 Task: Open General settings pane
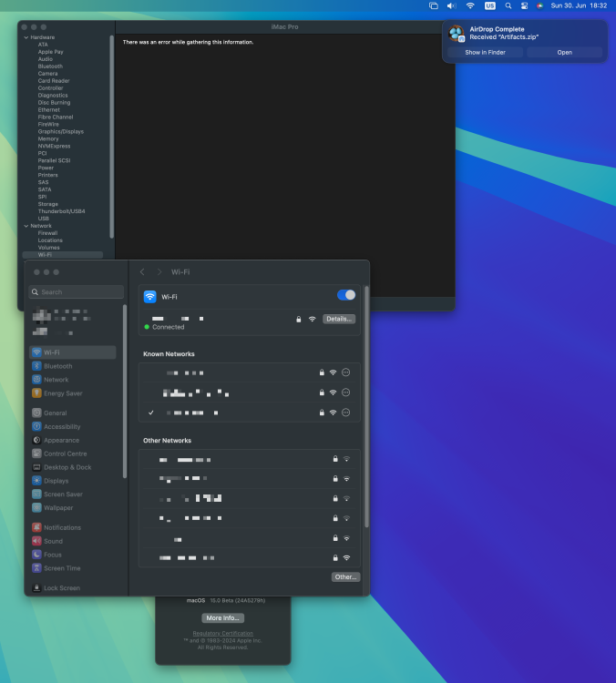point(72,413)
